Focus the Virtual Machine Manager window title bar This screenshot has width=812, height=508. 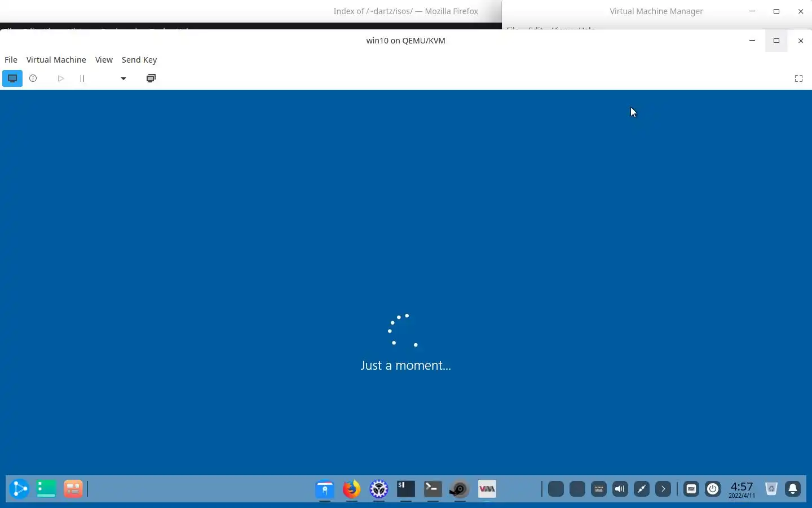tap(656, 11)
